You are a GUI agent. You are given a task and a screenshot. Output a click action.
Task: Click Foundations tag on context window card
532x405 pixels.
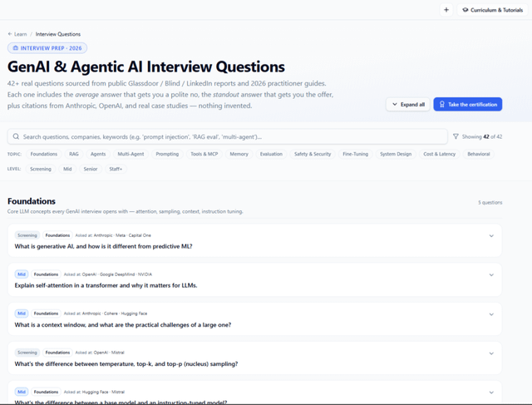(46, 314)
